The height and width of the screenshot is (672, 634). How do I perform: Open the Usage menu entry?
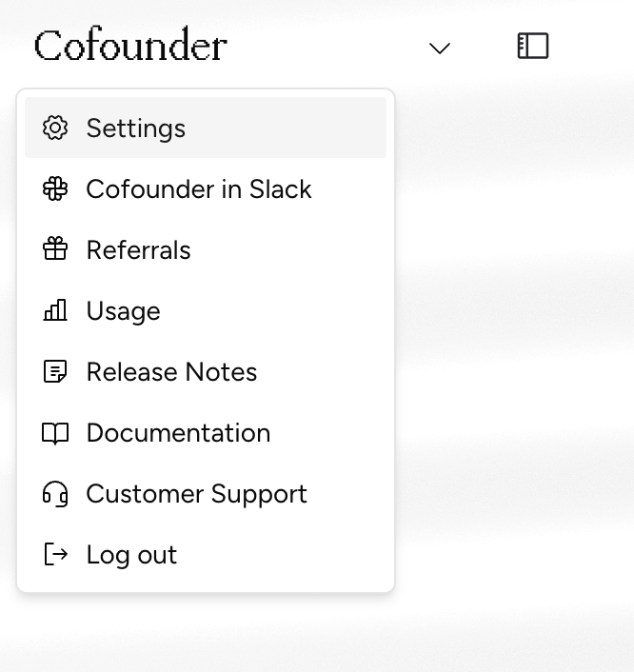coord(124,311)
